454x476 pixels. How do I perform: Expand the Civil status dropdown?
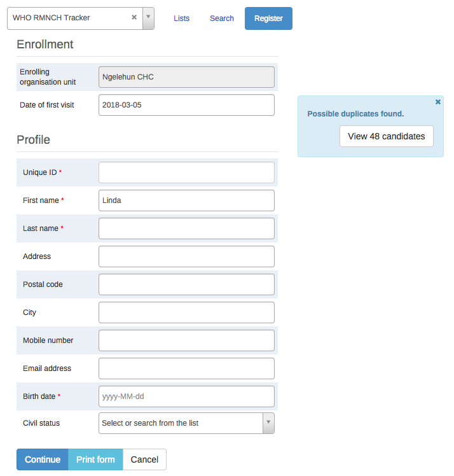[268, 423]
